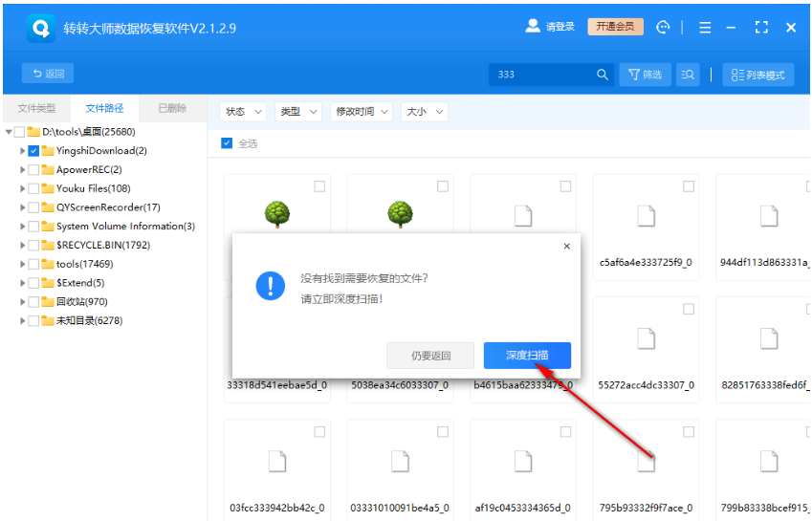The height and width of the screenshot is (521, 812).
Task: Open the 筛选 filter tool
Action: click(645, 75)
